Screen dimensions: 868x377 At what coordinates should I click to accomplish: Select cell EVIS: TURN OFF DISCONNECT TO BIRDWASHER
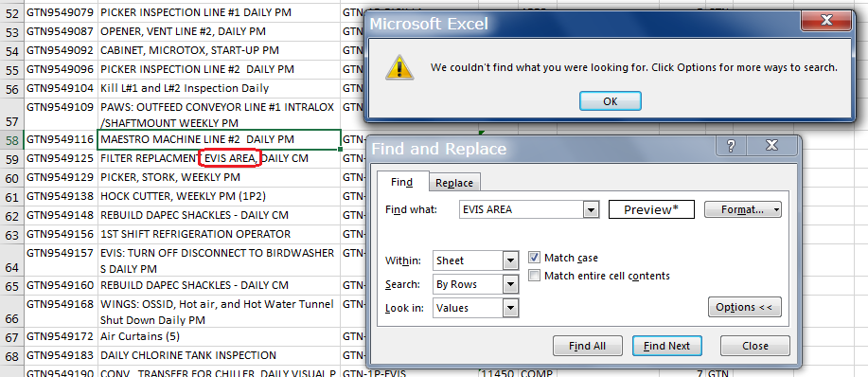point(219,260)
